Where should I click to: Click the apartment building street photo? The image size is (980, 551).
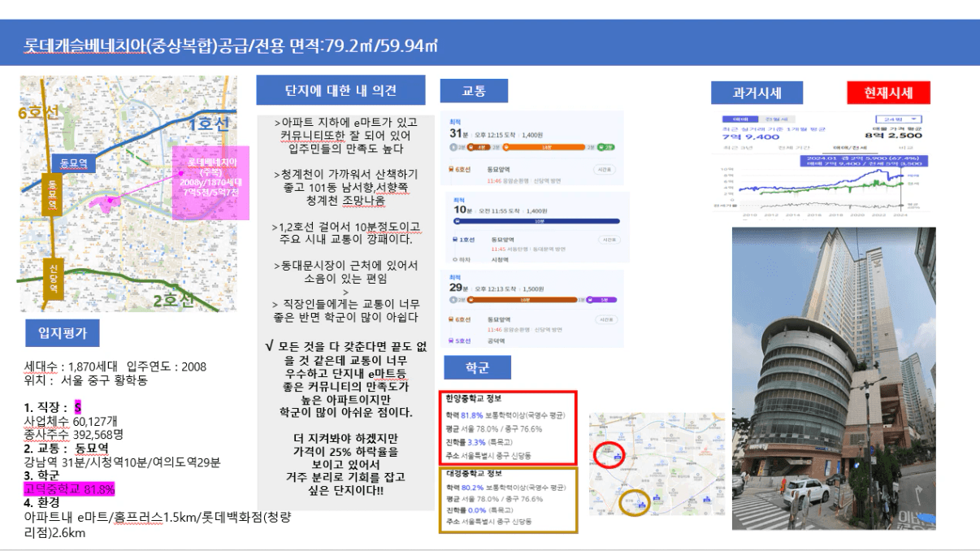(x=833, y=379)
